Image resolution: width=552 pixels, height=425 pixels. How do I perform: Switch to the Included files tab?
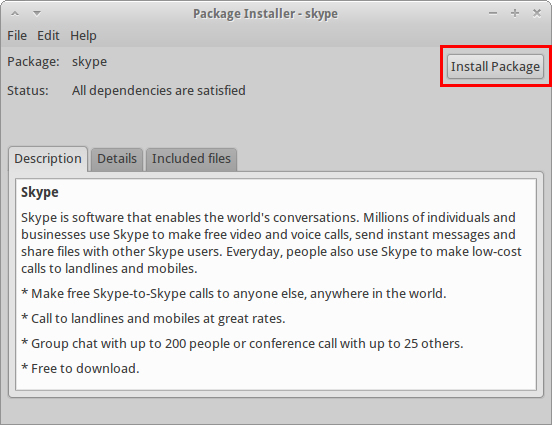[191, 159]
